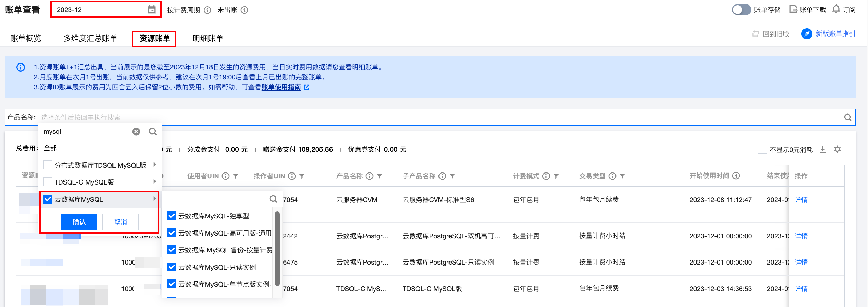Open 详情 for 云服务器CVM row
Screen dimensions: 868x307
tap(801, 200)
